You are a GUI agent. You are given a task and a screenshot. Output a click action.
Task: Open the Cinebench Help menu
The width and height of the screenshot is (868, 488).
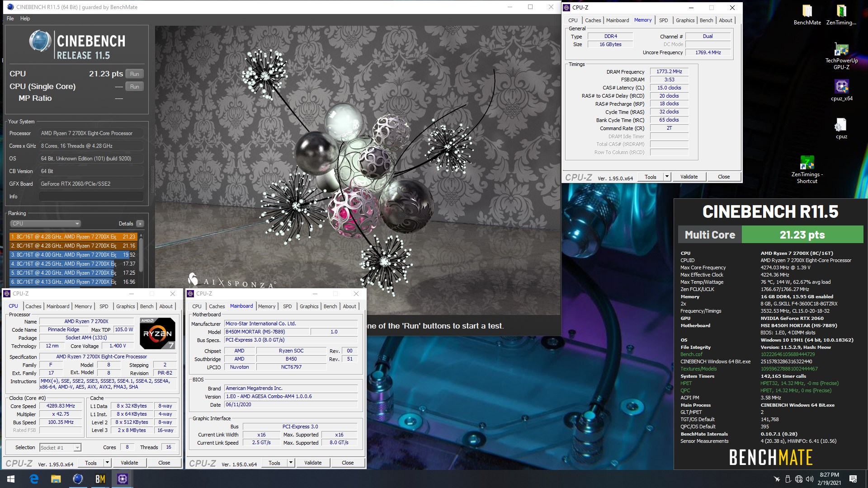click(x=25, y=19)
